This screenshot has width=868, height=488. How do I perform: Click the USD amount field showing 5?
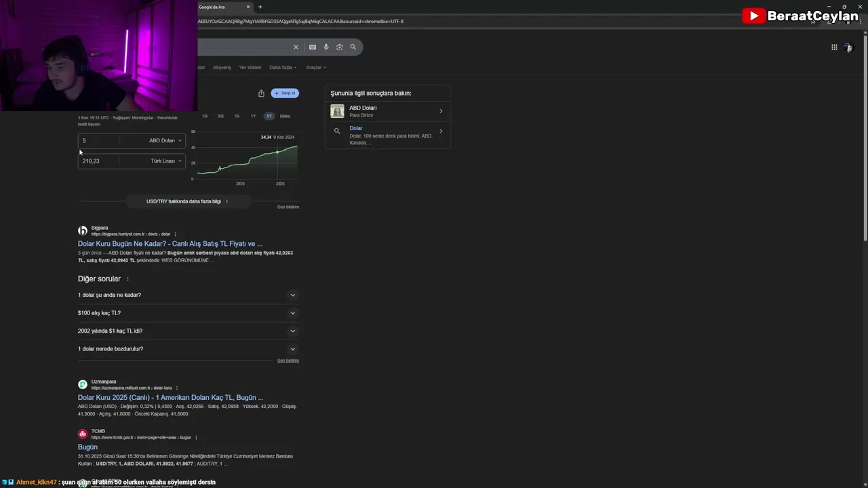coord(99,140)
